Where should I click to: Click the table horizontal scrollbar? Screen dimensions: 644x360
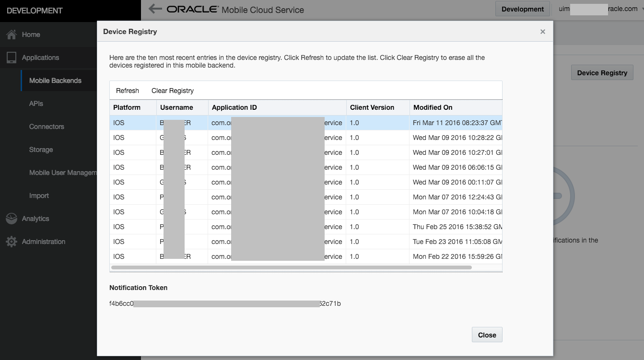pyautogui.click(x=292, y=267)
